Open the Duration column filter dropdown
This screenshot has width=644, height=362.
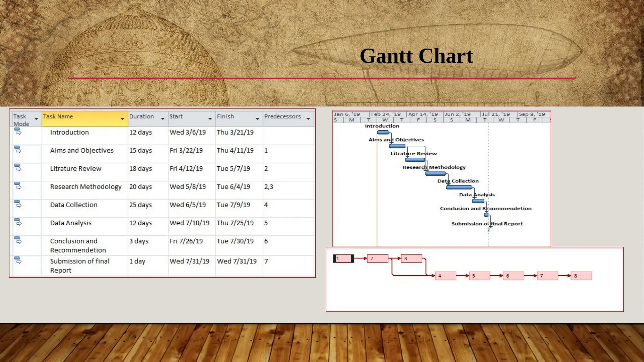click(163, 119)
